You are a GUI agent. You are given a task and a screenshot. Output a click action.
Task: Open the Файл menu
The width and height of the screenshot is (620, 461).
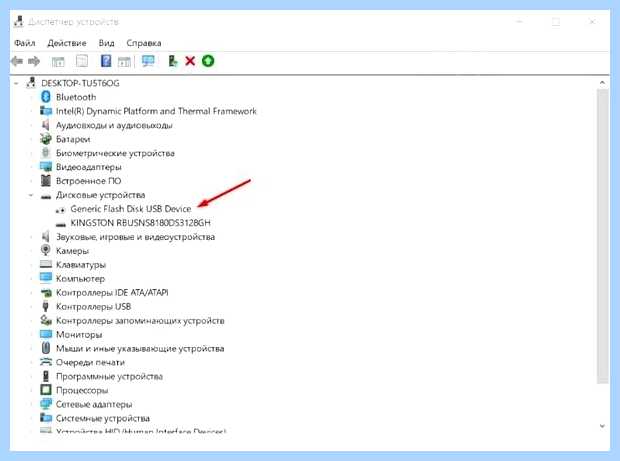coord(25,43)
